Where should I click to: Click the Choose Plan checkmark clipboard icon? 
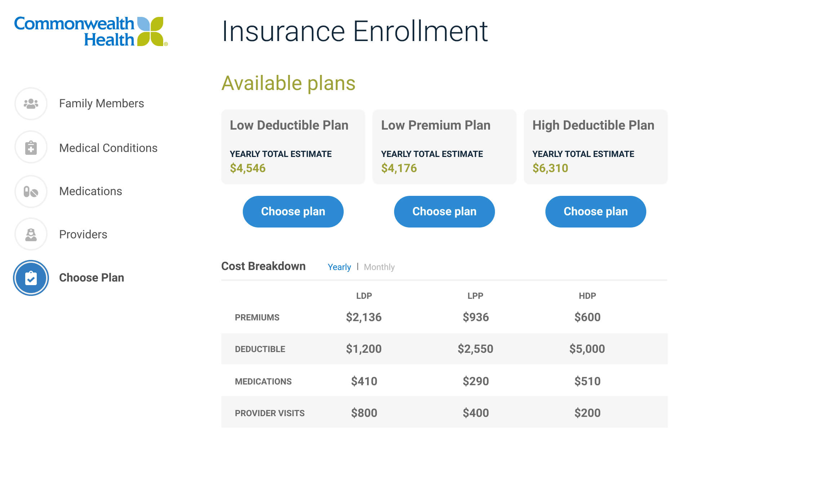[x=31, y=278]
